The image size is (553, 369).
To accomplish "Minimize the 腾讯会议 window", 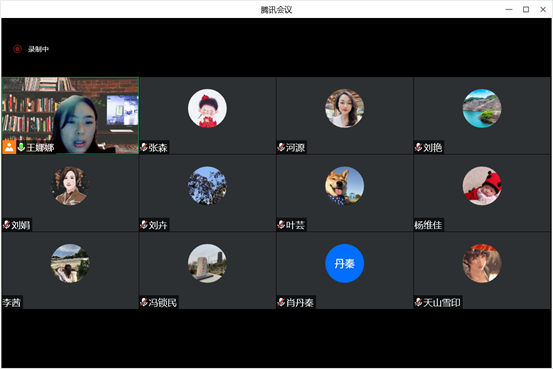I will 509,10.
